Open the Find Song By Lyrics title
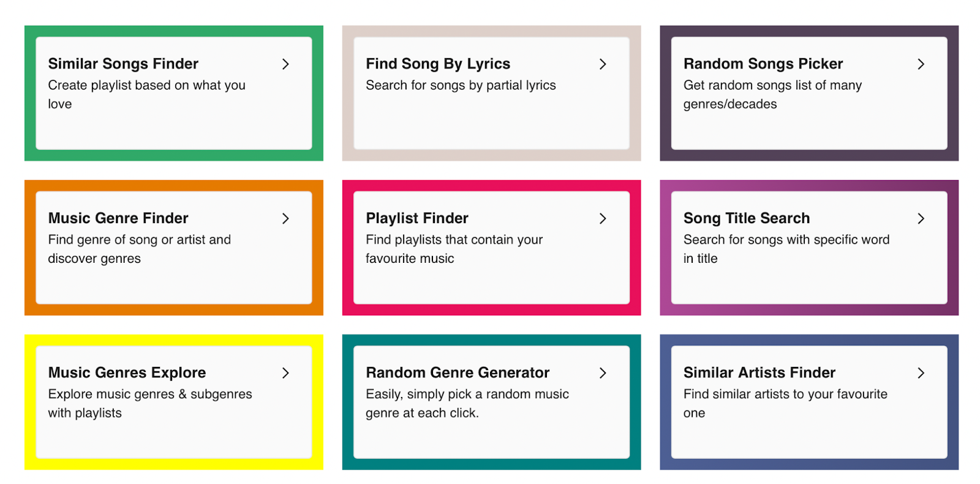Screen dimensions: 980x484 click(438, 64)
